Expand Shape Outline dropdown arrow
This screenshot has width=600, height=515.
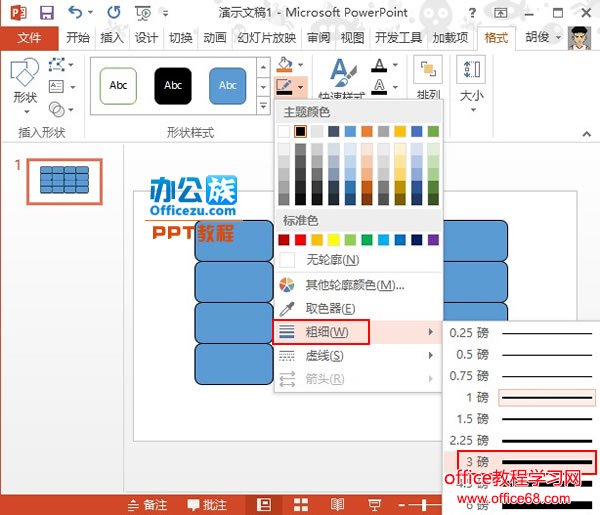[x=301, y=87]
